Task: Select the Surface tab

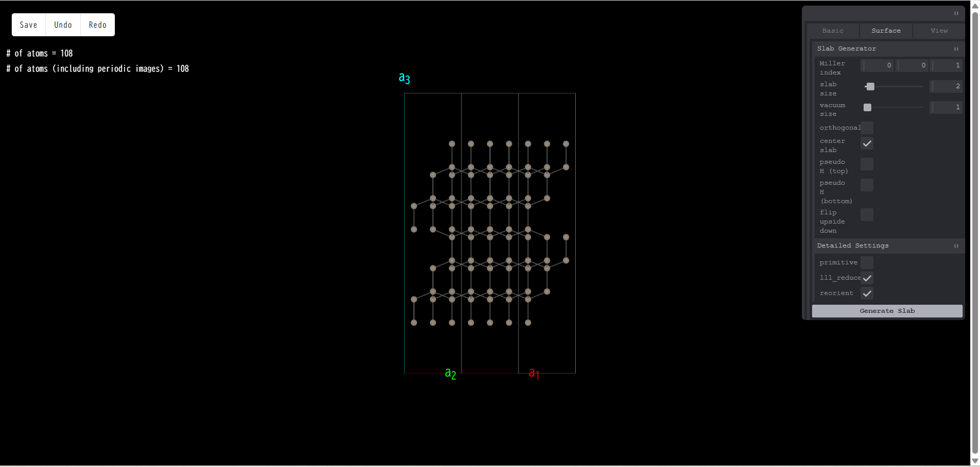Action: [886, 31]
